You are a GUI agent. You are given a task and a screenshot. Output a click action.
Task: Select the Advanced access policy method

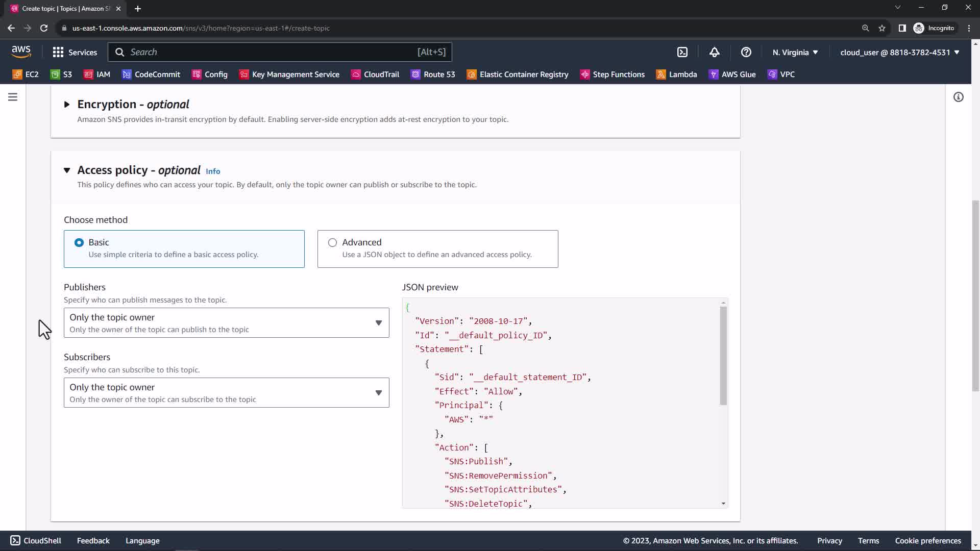[332, 242]
